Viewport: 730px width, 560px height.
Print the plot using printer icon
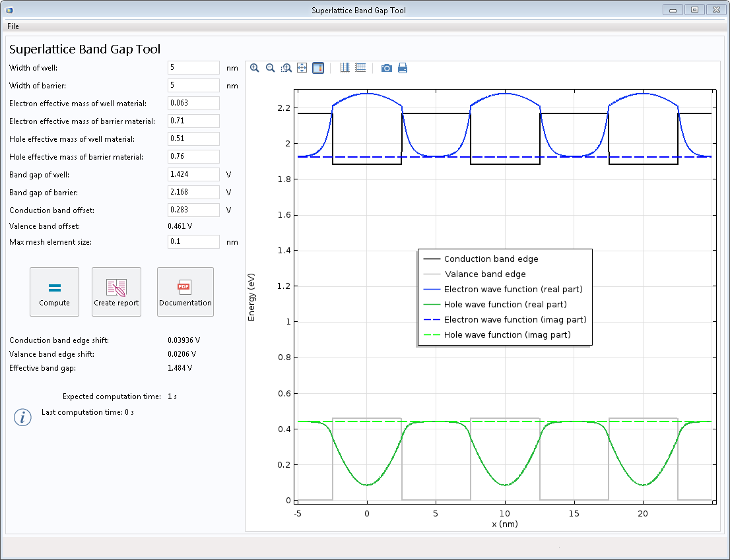pyautogui.click(x=403, y=68)
